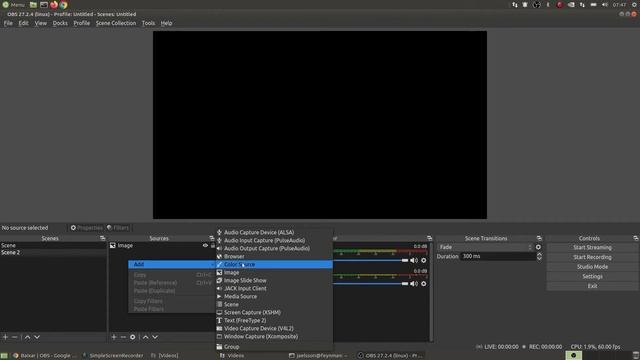
Task: Select Scene 2 in Scenes list
Action: [x=53, y=253]
